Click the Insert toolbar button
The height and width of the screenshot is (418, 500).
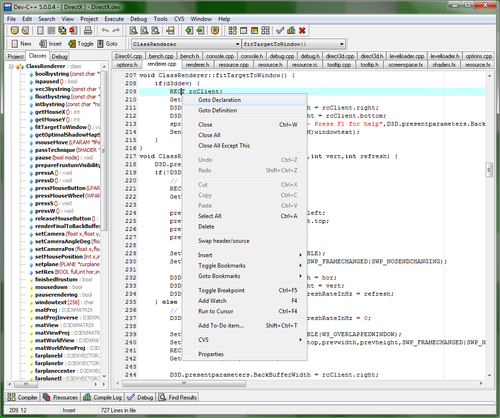(51, 44)
